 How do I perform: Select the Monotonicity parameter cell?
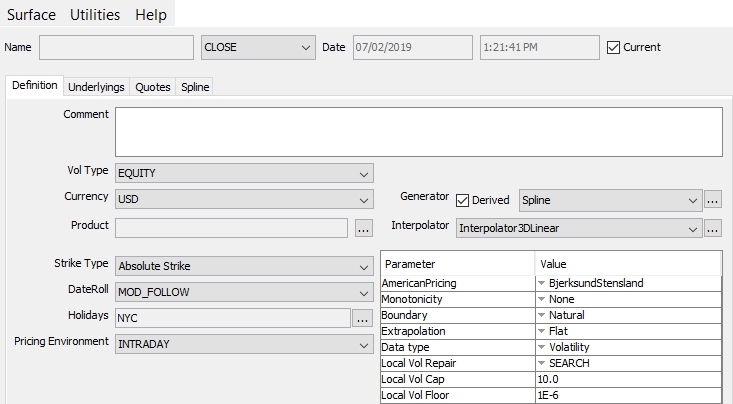pyautogui.click(x=458, y=299)
